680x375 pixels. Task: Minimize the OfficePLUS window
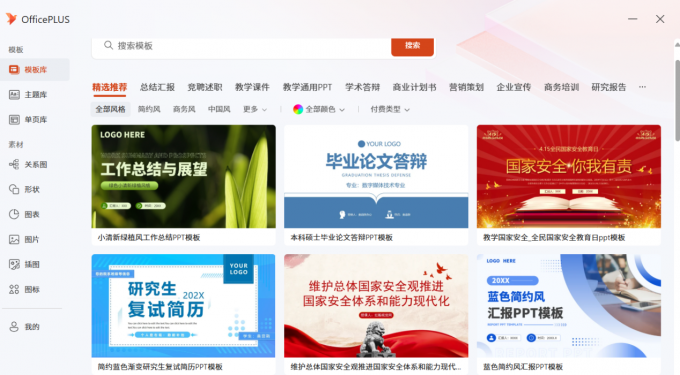[633, 19]
